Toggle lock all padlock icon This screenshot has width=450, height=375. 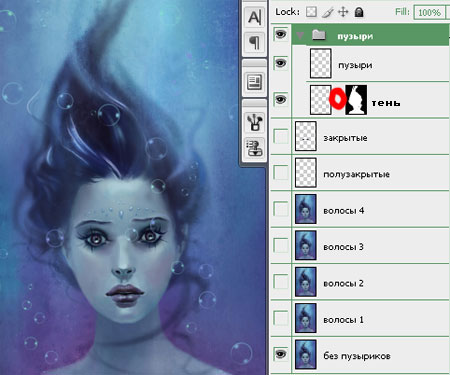point(359,12)
